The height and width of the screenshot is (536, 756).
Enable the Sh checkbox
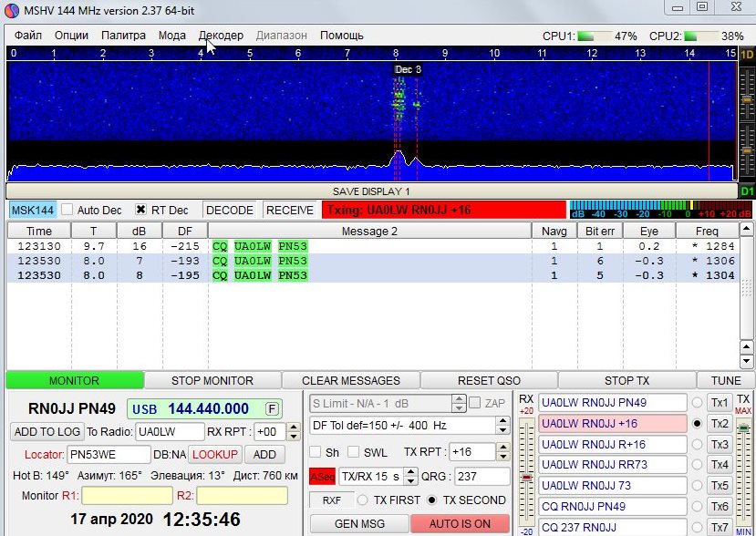(x=316, y=452)
